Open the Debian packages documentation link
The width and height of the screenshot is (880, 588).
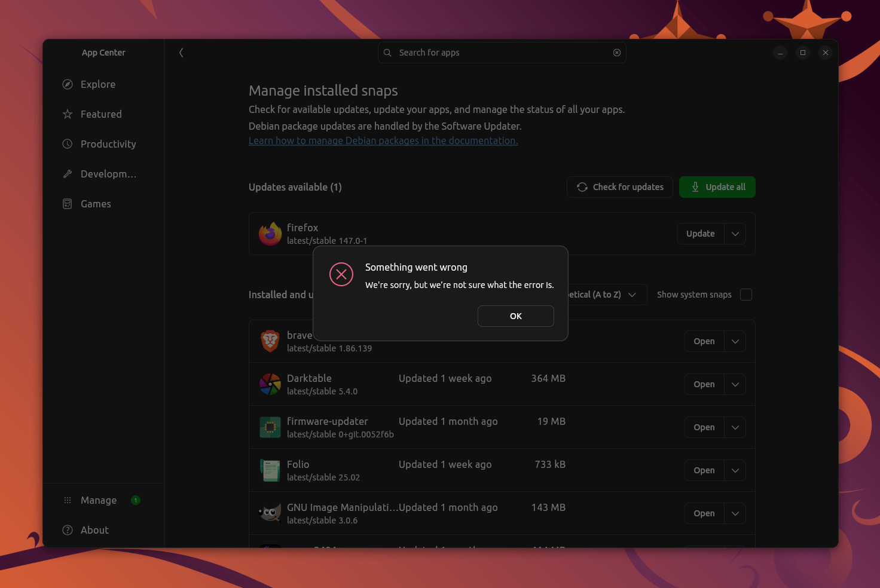tap(383, 140)
